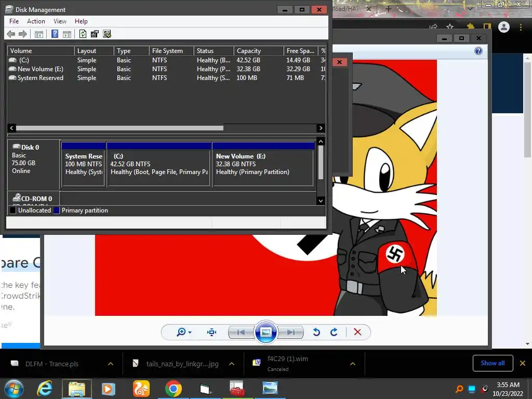
Task: Open Help with the blue question mark toolbar icon
Action: point(55,34)
